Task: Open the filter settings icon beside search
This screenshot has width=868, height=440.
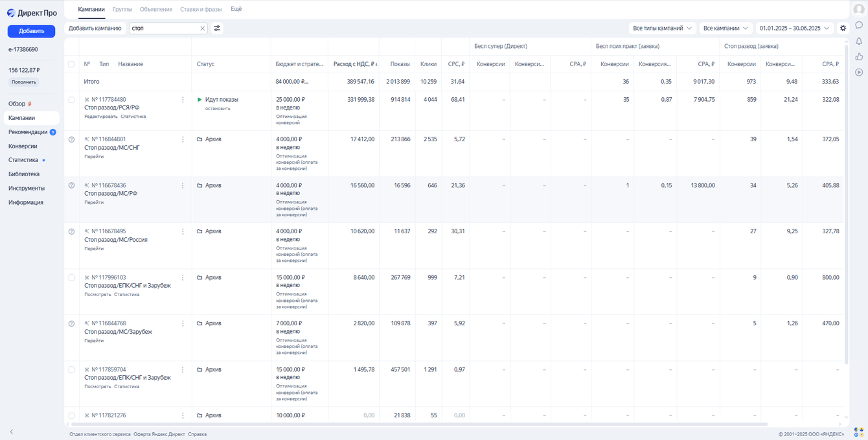Action: [217, 29]
